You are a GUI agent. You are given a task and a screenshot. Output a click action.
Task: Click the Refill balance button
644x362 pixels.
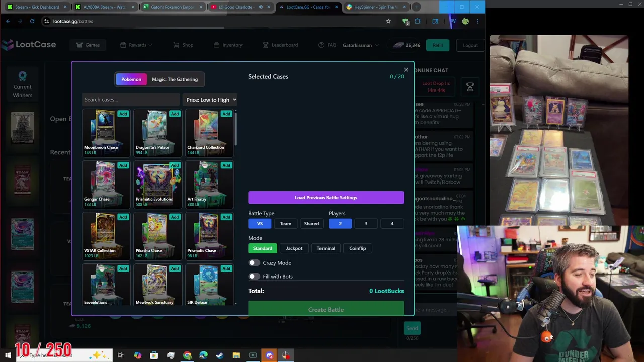(438, 45)
